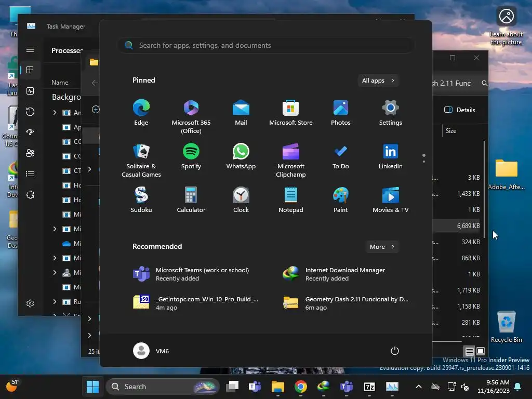Launch WhatsApp from Start menu
Viewport: 532px width, 399px height.
tap(241, 156)
